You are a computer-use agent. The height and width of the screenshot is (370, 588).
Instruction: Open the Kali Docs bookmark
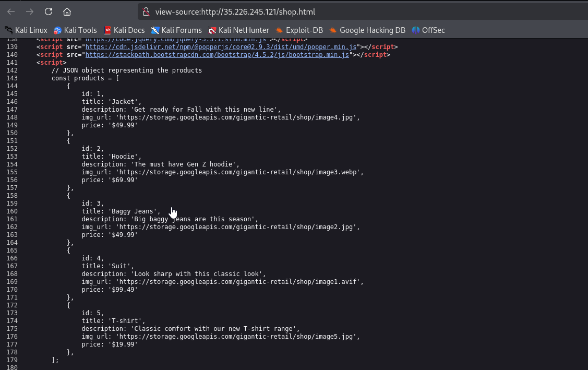pyautogui.click(x=124, y=30)
